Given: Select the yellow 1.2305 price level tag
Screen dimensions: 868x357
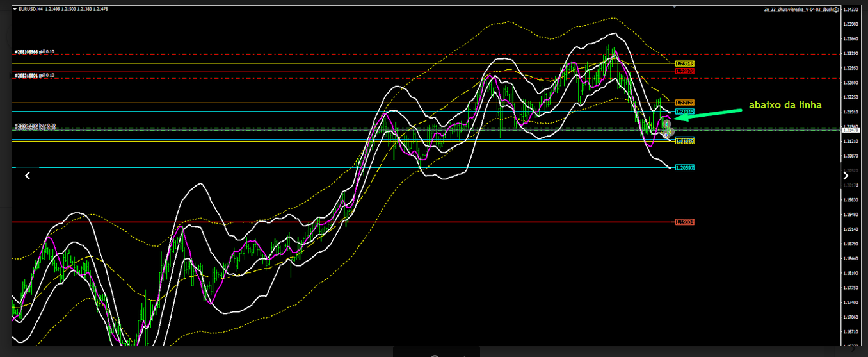Looking at the screenshot, I should (x=685, y=64).
